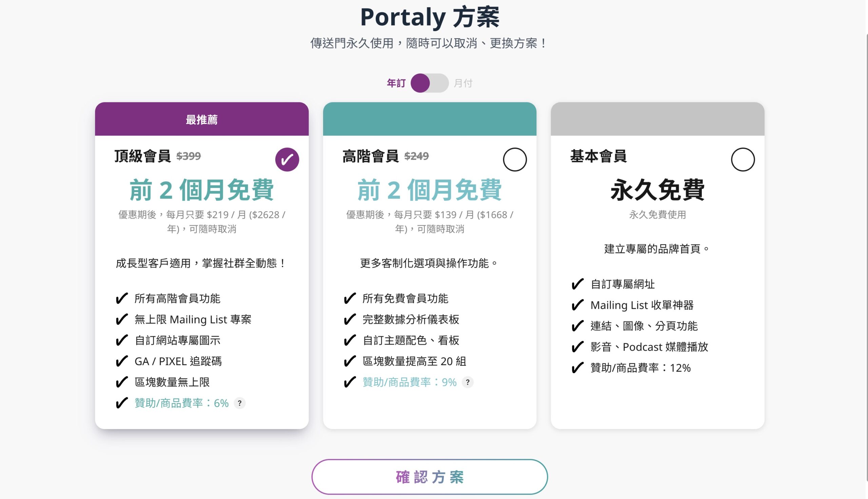Click the help icon beside the 6% fee rate
The height and width of the screenshot is (499, 868).
click(x=239, y=403)
